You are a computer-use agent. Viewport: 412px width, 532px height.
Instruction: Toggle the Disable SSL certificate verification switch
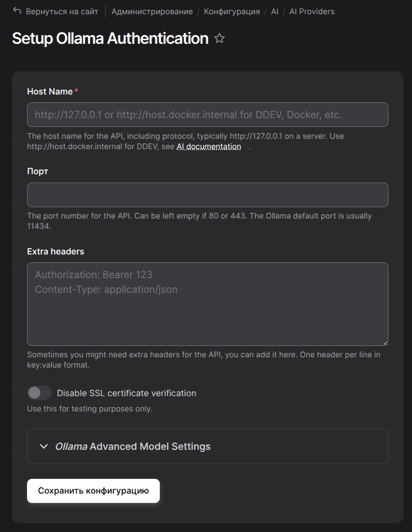coord(39,393)
